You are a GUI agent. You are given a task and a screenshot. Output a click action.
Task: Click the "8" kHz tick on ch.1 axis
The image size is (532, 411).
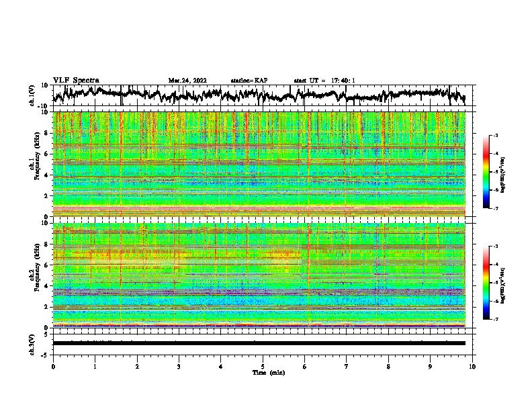[x=47, y=133]
